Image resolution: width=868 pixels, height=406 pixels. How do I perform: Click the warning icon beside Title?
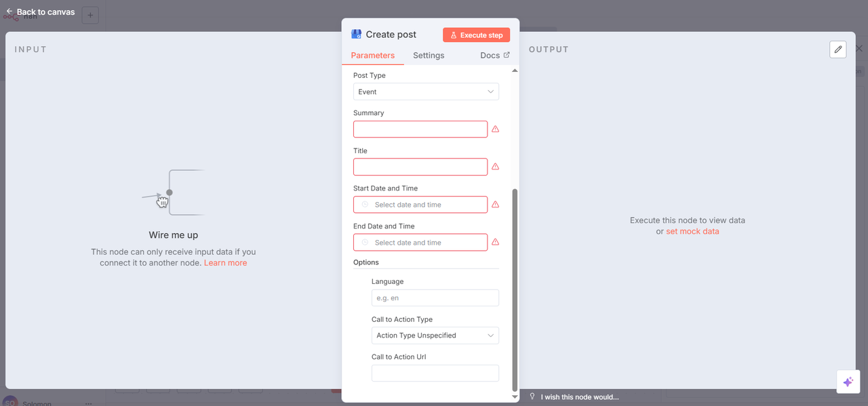tap(495, 167)
